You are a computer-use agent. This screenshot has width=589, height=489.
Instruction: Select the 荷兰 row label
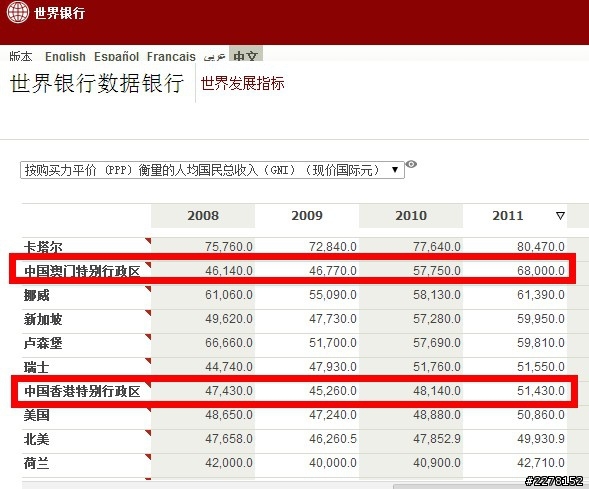pyautogui.click(x=36, y=463)
